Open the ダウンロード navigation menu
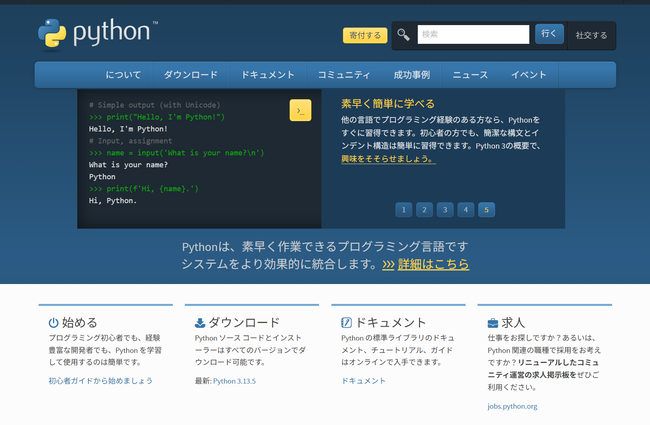Image resolution: width=650 pixels, height=425 pixels. pyautogui.click(x=191, y=75)
